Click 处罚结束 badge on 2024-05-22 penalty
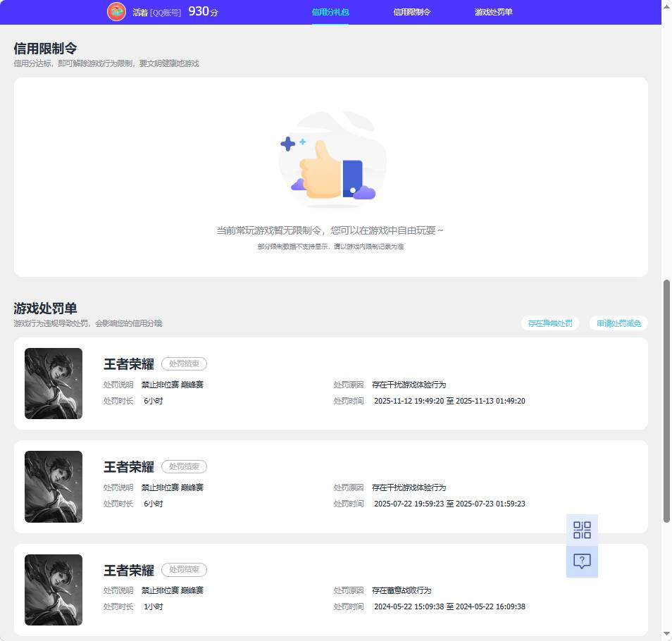The height and width of the screenshot is (641, 672). click(185, 569)
